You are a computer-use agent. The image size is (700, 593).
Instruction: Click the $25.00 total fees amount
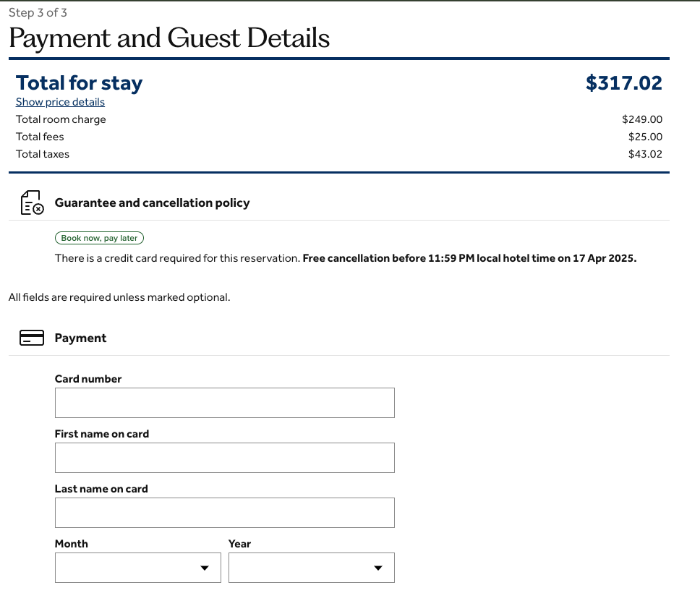coord(645,137)
